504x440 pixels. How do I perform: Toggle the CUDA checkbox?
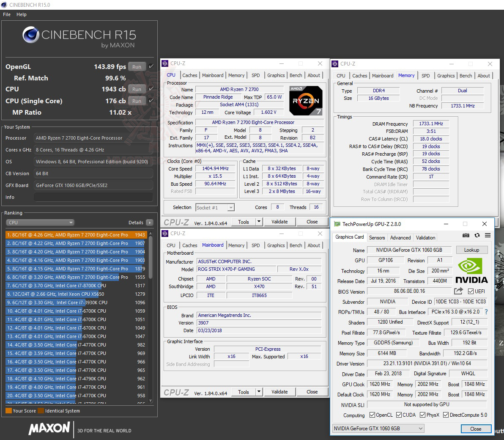[x=399, y=415]
